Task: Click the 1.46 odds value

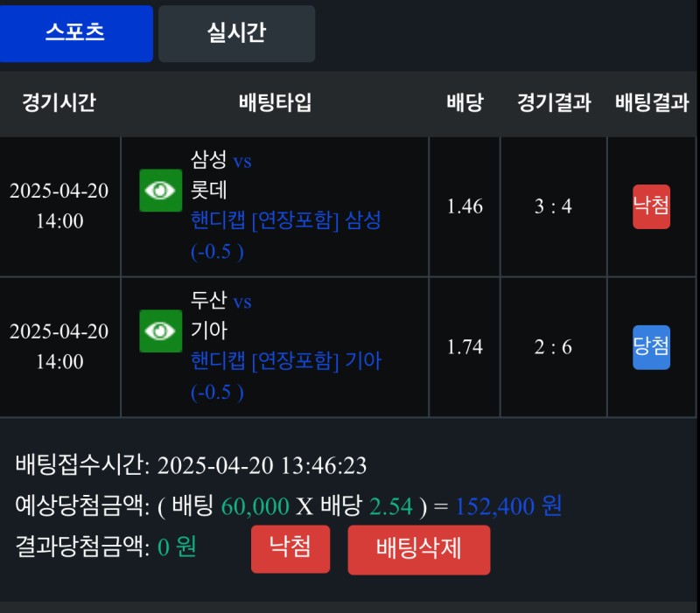Action: tap(465, 206)
